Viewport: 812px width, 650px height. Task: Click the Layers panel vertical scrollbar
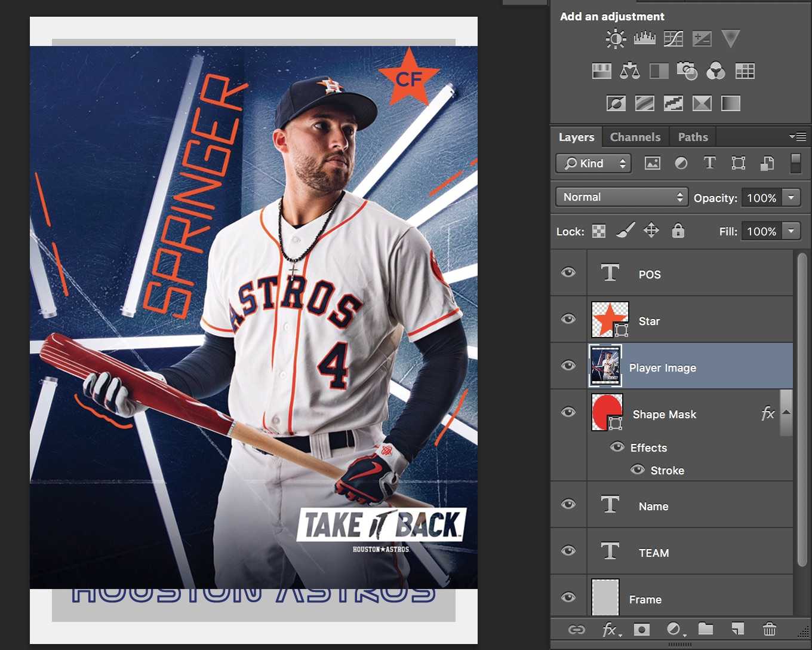(802, 409)
